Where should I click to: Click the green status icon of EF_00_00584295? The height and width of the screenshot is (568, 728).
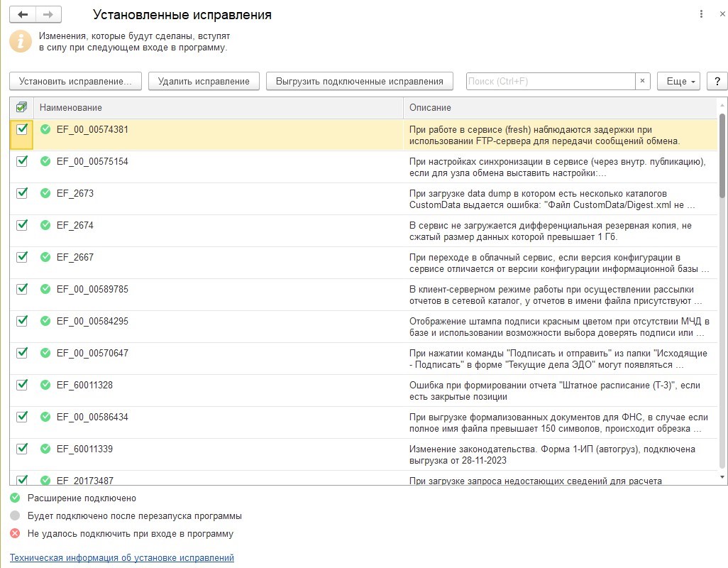45,321
